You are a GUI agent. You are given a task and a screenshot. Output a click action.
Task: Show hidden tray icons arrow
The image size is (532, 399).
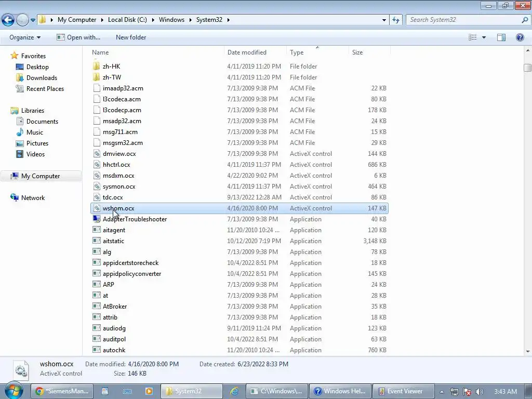click(x=442, y=392)
